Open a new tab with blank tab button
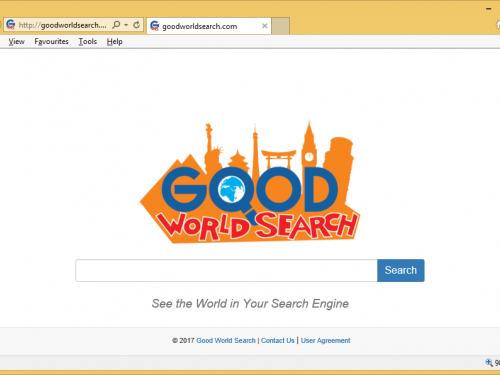This screenshot has width=500, height=375. [280, 26]
